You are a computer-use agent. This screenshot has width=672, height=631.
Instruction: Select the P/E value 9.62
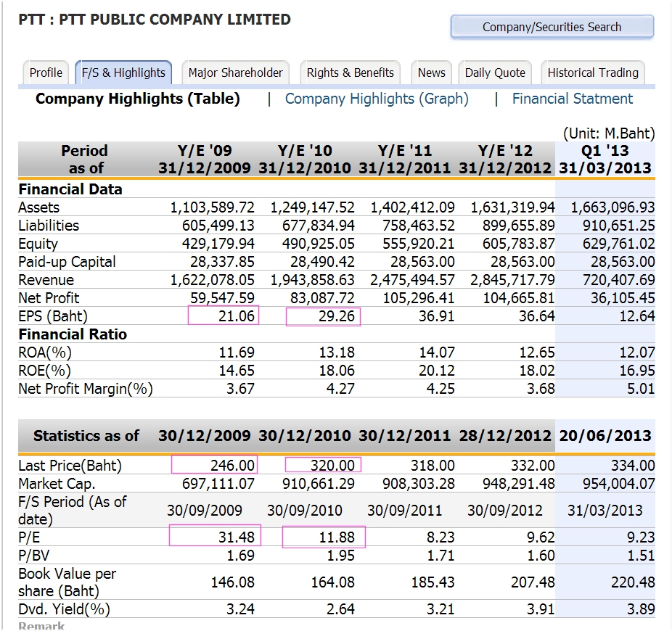click(541, 537)
